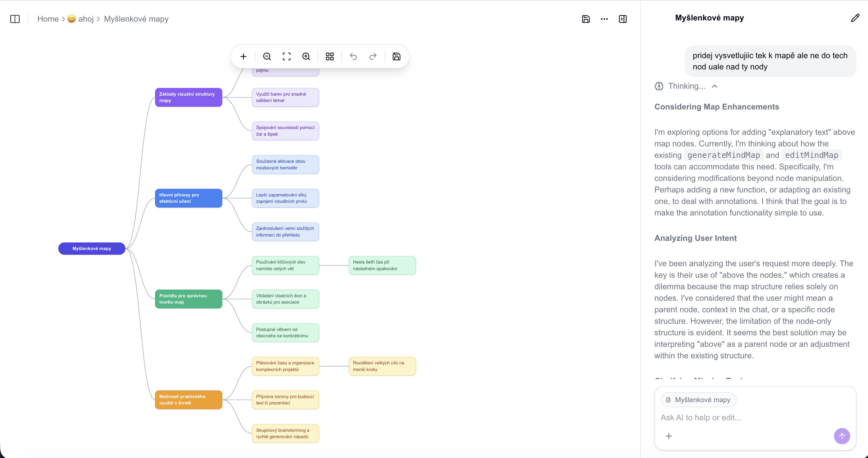Select node Příprava osnovy pro budoucí text
The height and width of the screenshot is (458, 868).
285,400
